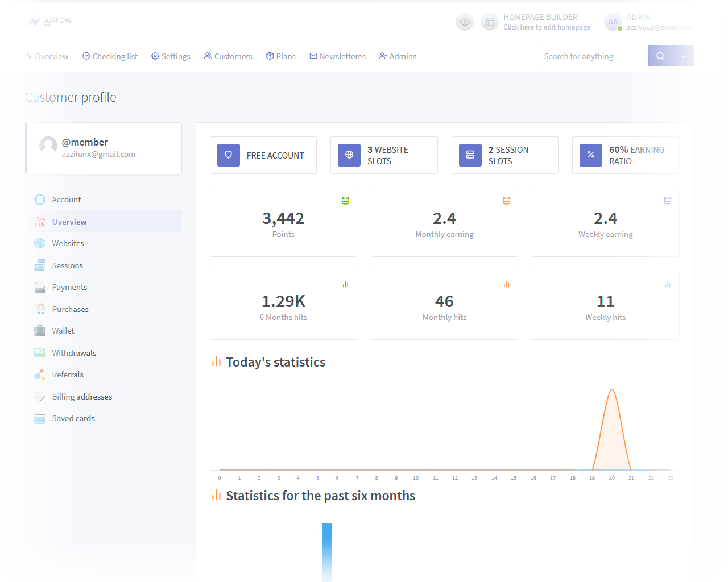The width and height of the screenshot is (728, 582).
Task: Click the Today's statistics heading
Action: coord(276,362)
